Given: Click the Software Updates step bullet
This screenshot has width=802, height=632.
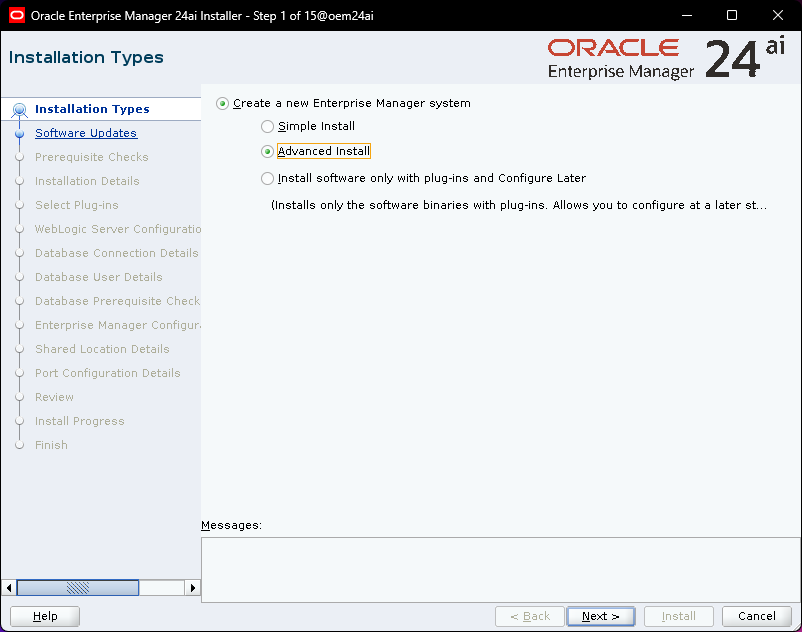Looking at the screenshot, I should point(19,133).
